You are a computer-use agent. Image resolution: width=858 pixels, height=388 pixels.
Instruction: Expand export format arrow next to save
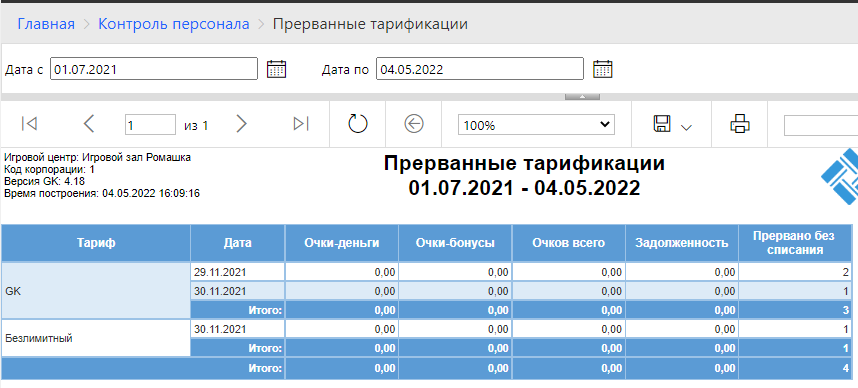coord(686,127)
